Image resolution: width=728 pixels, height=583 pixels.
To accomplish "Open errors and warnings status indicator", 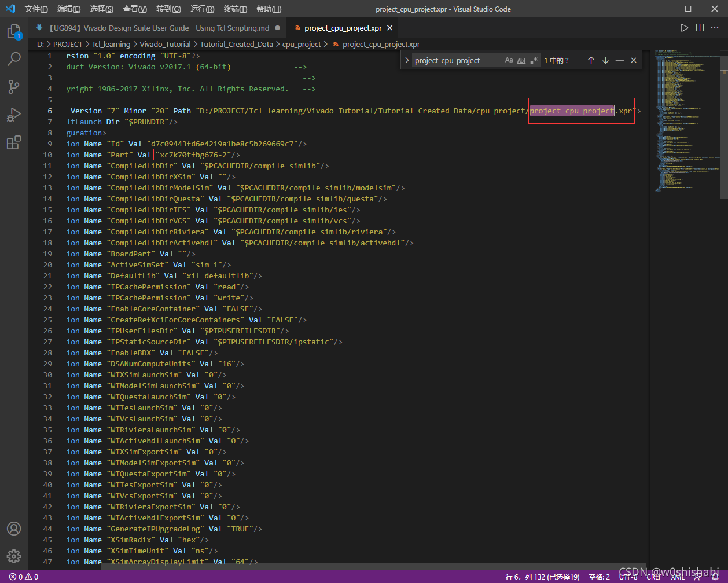I will point(23,577).
